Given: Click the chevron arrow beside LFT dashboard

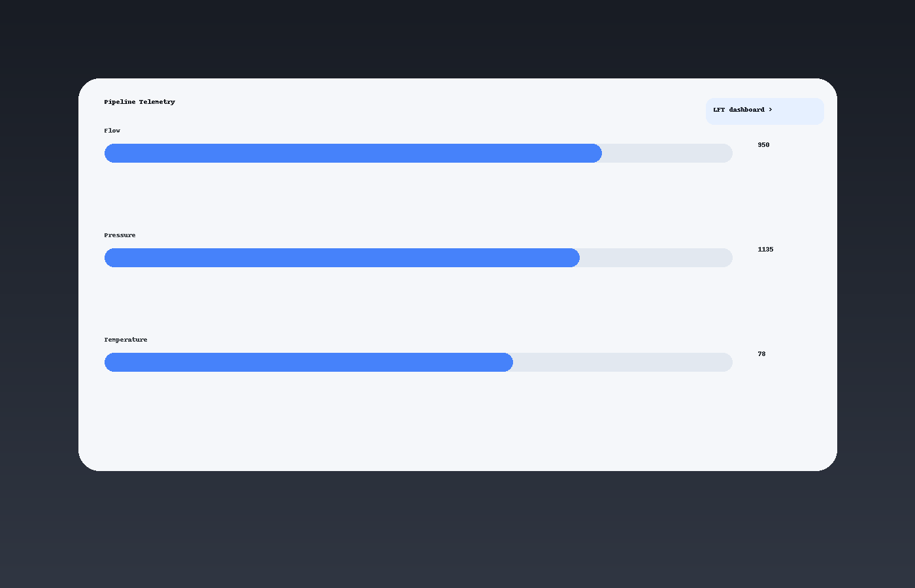Looking at the screenshot, I should point(771,110).
